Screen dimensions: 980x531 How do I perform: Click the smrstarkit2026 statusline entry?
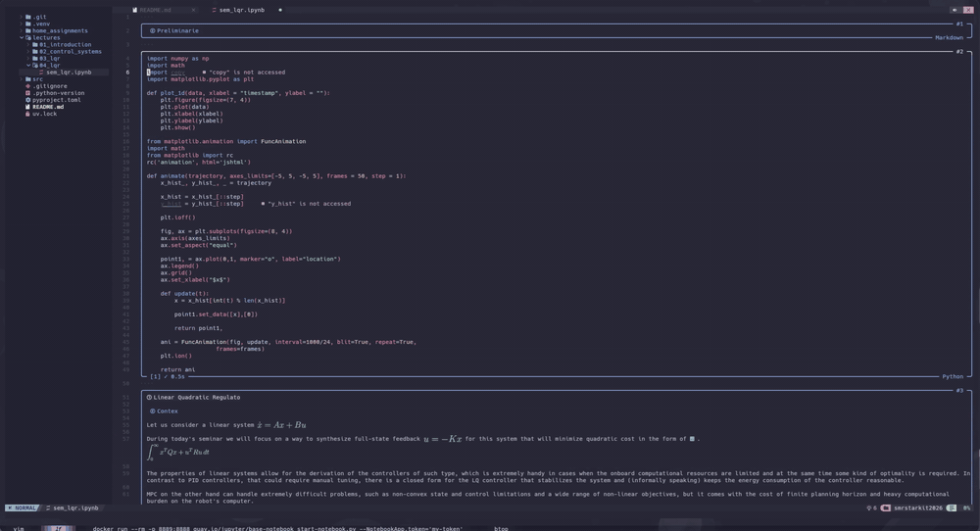tap(918, 508)
